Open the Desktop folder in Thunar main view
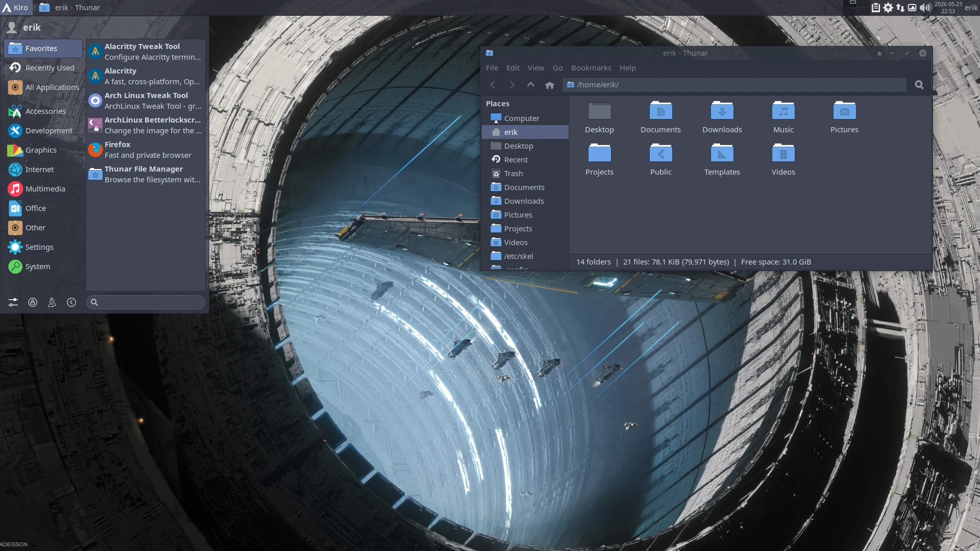 click(599, 118)
